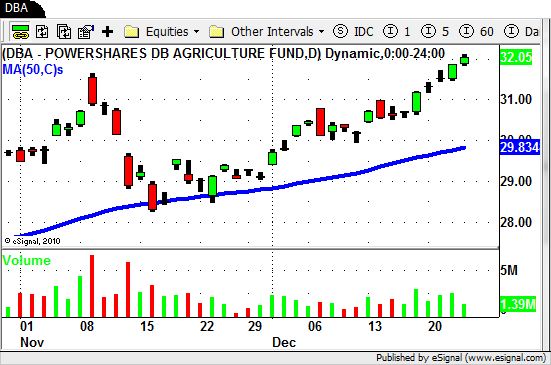Click the Equities folder icon
Image resolution: width=551 pixels, height=365 pixels.
[132, 32]
